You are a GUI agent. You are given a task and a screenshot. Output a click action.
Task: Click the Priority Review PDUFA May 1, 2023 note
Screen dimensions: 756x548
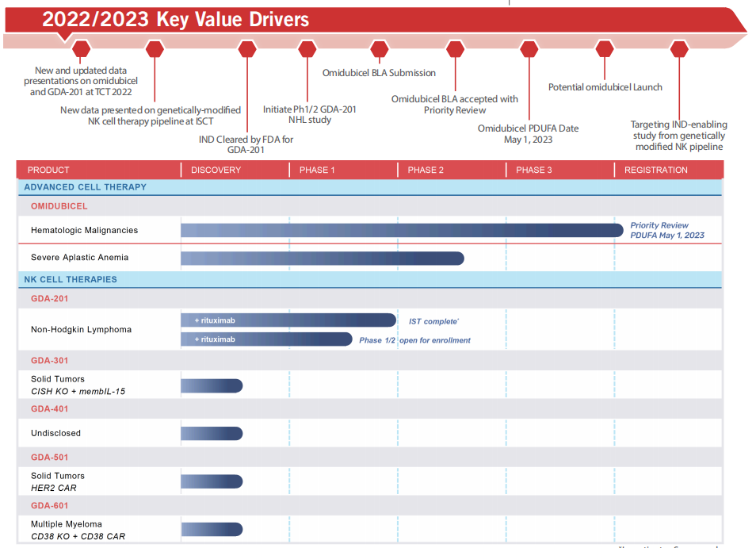tap(667, 230)
